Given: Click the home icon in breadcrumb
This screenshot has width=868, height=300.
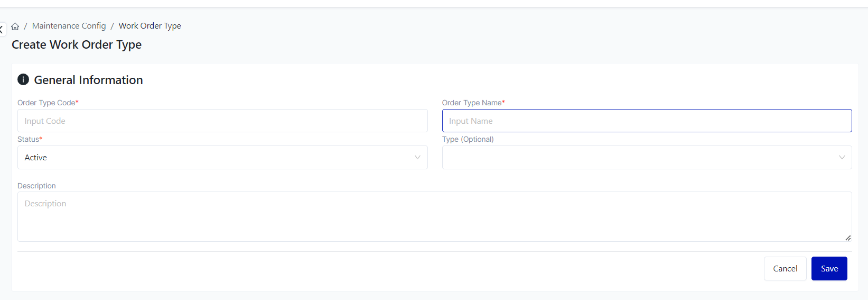Looking at the screenshot, I should (x=15, y=26).
